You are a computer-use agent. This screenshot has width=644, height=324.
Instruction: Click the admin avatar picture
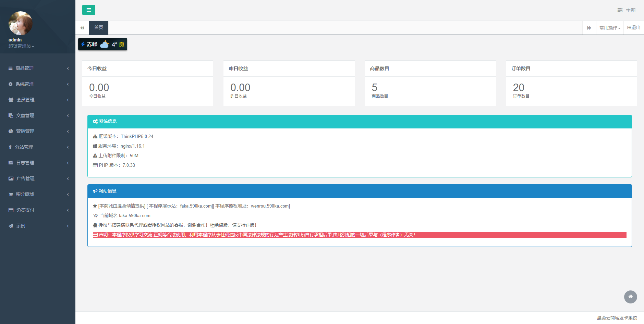point(21,23)
